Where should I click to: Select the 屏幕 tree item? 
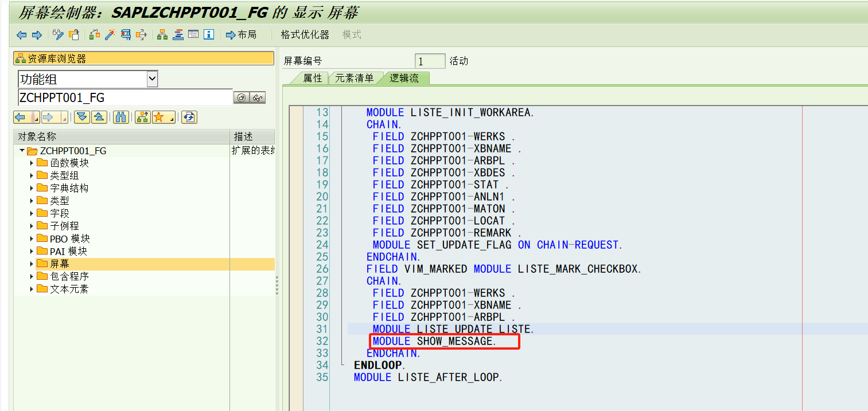click(60, 264)
